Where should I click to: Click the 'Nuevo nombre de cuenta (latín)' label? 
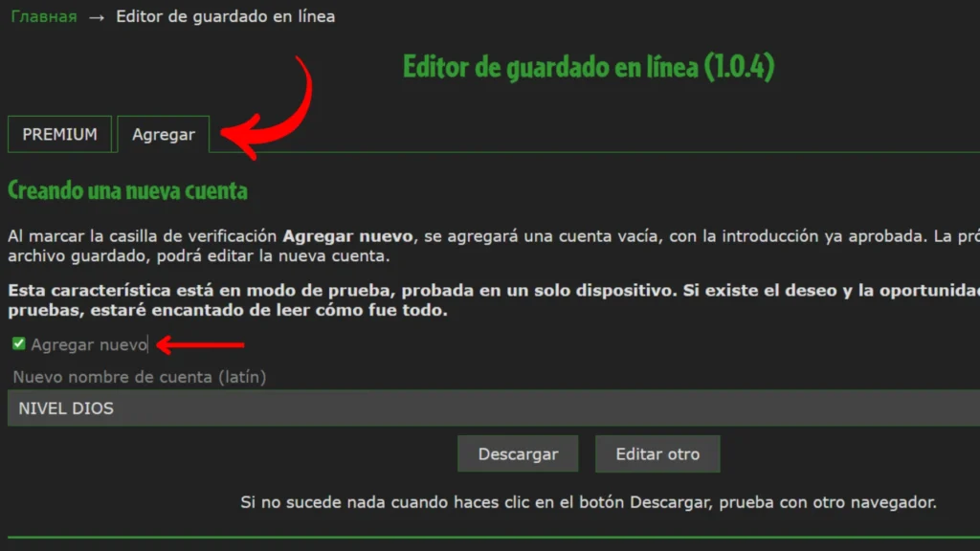(140, 377)
